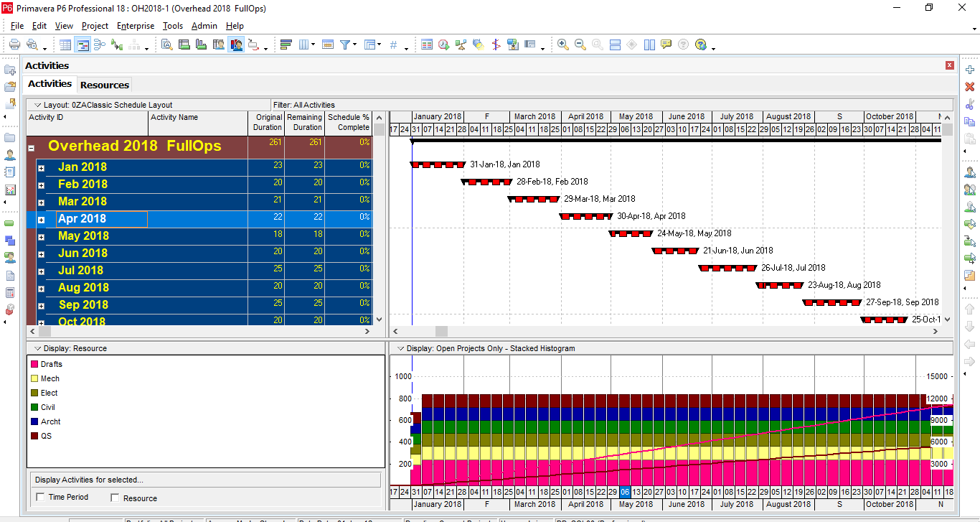Click the Print icon in the toolbar
This screenshot has height=522, width=980.
pyautogui.click(x=14, y=45)
